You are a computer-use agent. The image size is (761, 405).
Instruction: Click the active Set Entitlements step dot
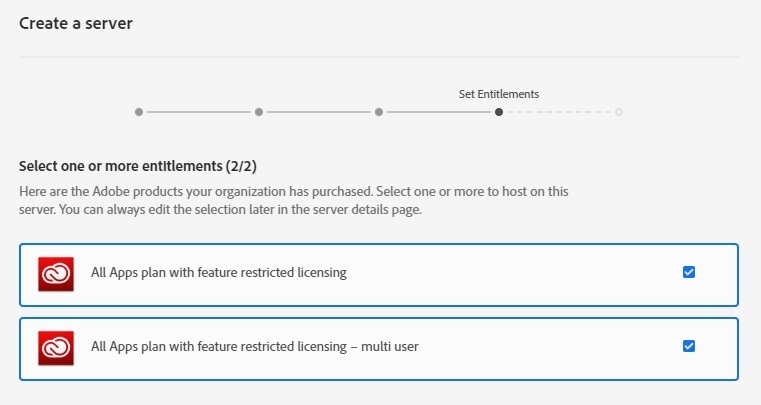[499, 112]
